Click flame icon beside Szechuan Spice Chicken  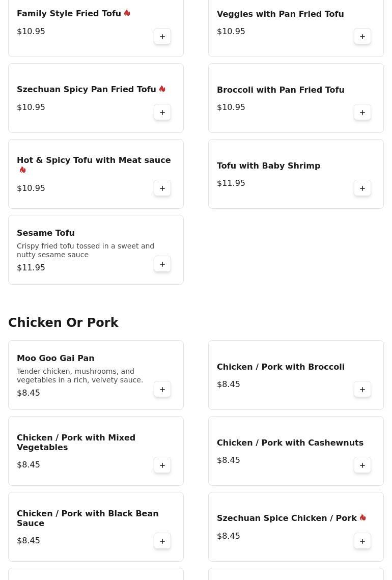tap(363, 517)
